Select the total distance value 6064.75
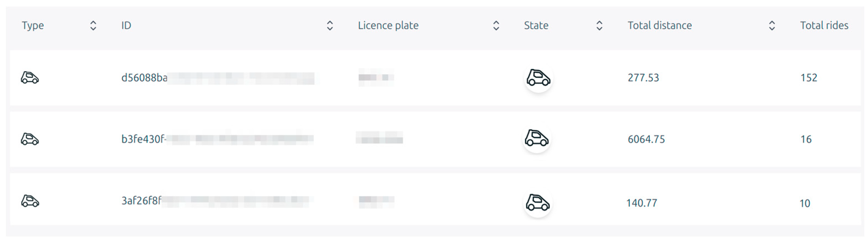This screenshot has height=241, width=868. point(646,139)
